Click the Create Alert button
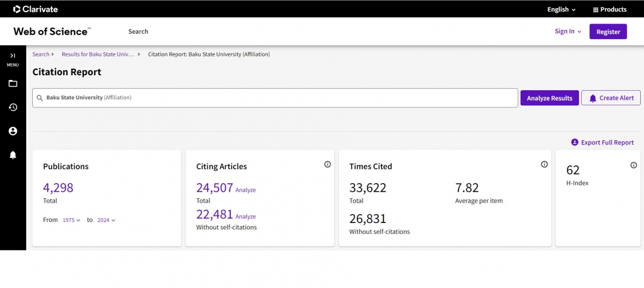This screenshot has height=288, width=644. pos(611,98)
